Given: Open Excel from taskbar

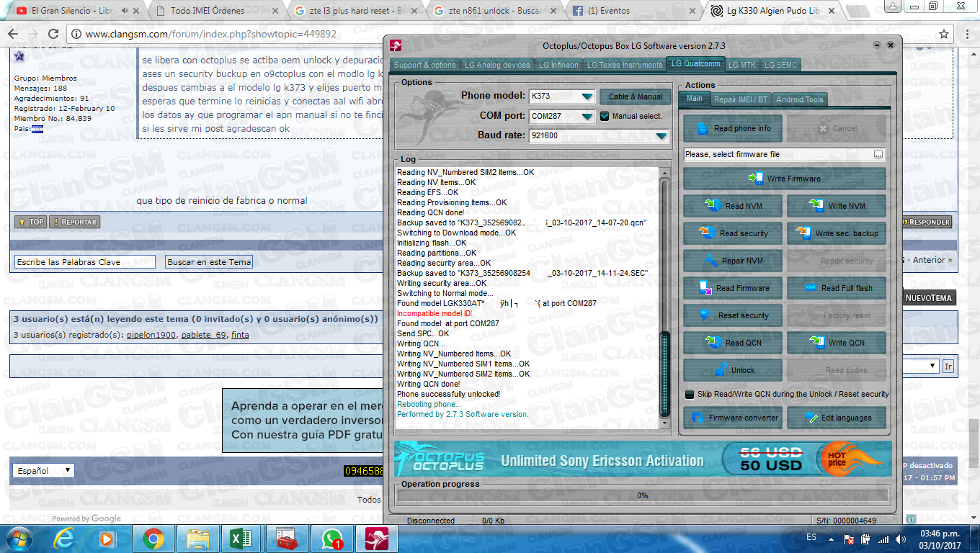Looking at the screenshot, I should pos(240,538).
